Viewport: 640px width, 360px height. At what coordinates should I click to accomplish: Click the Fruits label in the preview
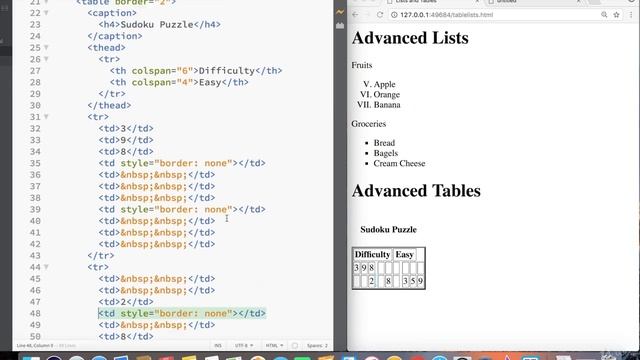(x=362, y=65)
